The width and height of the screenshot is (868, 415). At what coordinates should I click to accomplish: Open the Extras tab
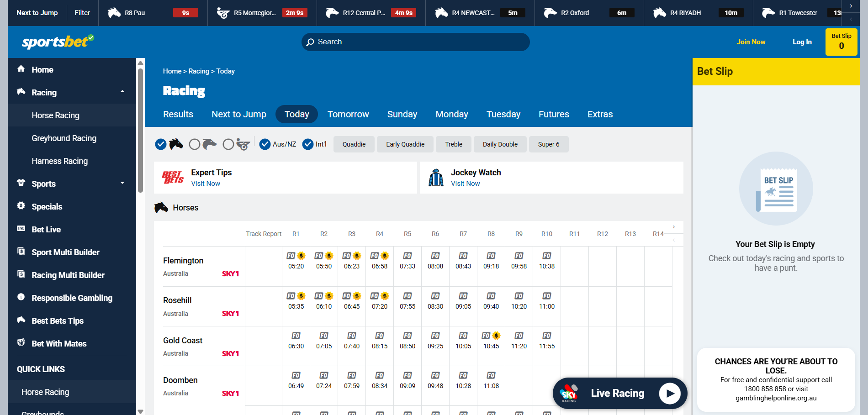pos(600,114)
